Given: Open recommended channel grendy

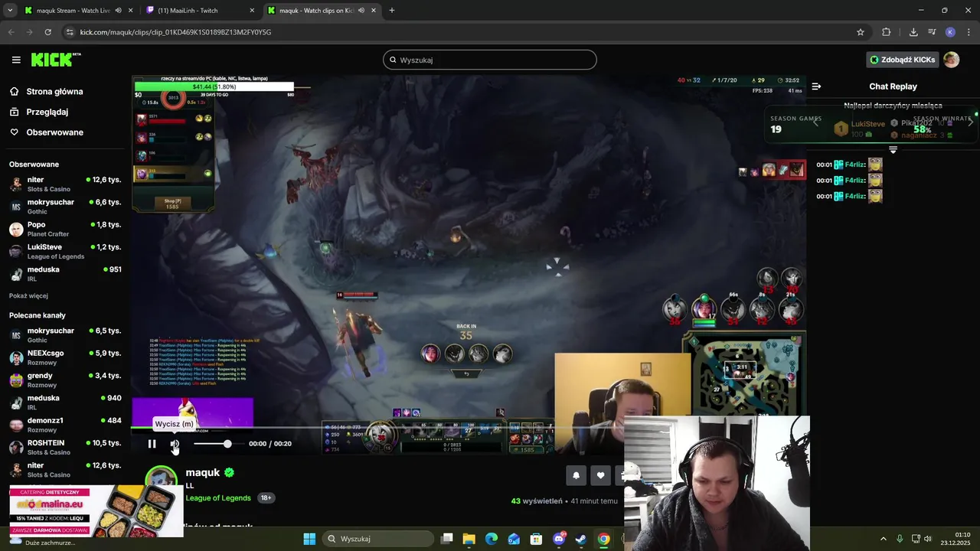Looking at the screenshot, I should pos(65,380).
